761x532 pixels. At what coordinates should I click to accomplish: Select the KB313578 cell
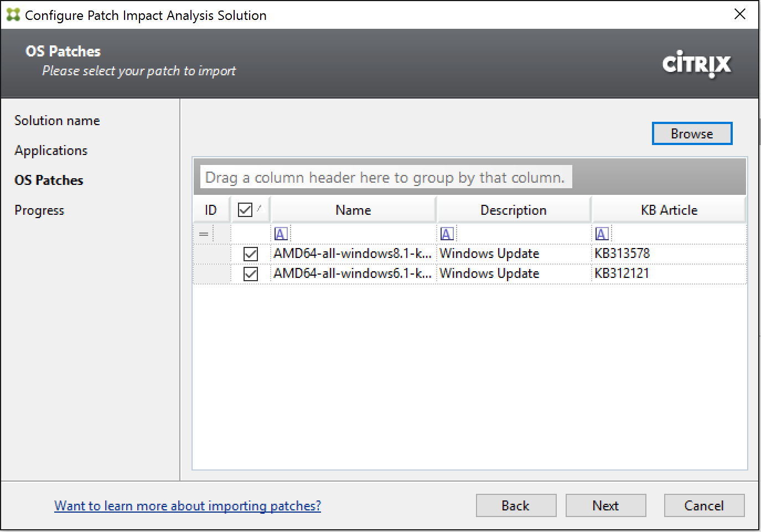[622, 254]
